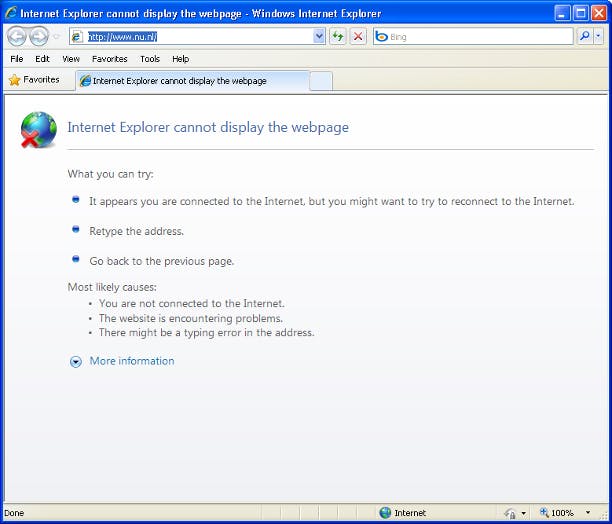Open the Favorites menu
This screenshot has height=524, width=612.
[x=110, y=59]
